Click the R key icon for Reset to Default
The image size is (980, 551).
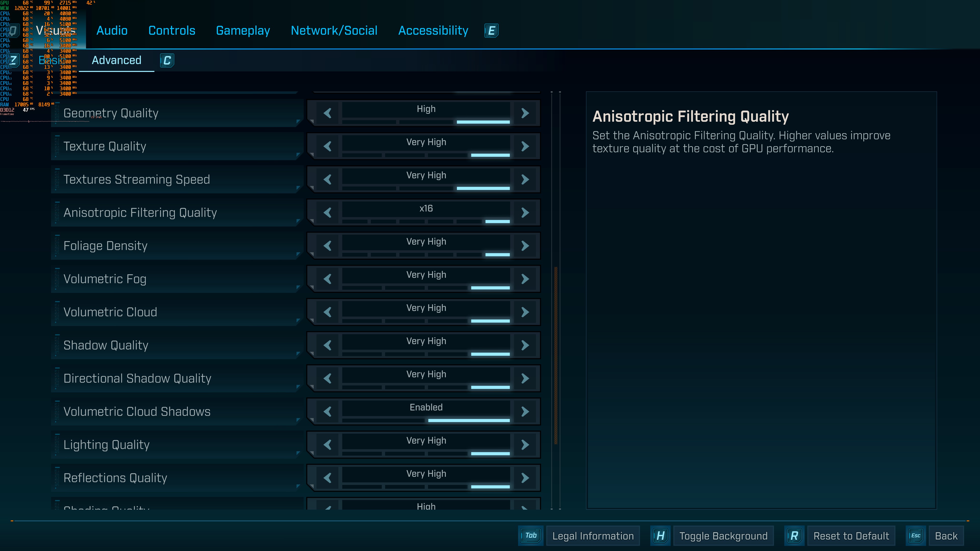[x=794, y=536]
